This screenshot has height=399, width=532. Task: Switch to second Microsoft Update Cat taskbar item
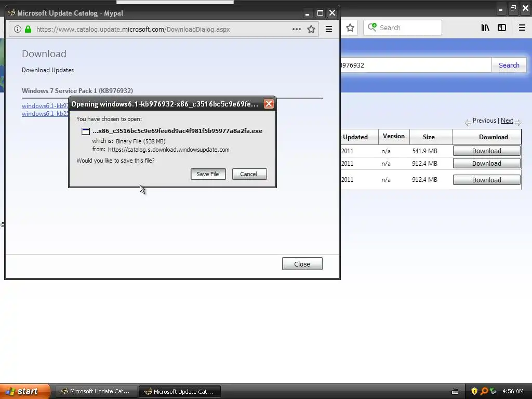(180, 392)
